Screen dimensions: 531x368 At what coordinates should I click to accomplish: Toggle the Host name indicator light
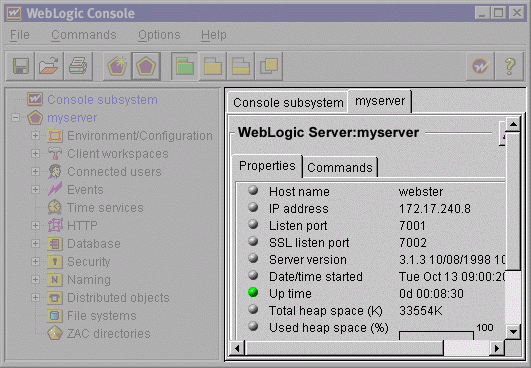253,190
